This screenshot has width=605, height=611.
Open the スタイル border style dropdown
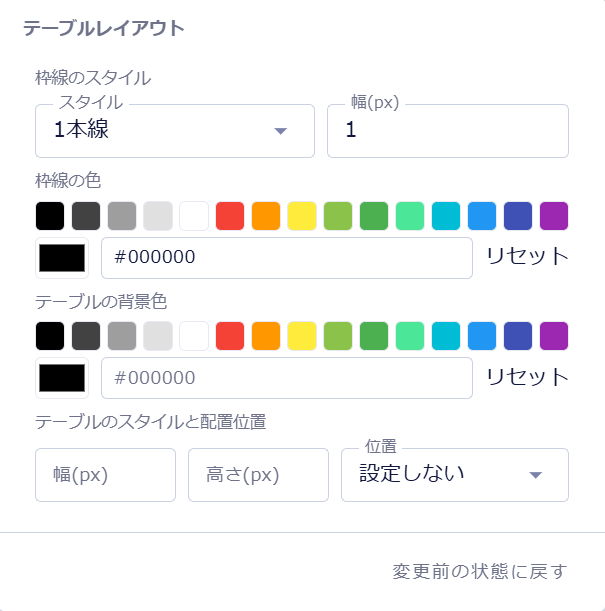175,131
